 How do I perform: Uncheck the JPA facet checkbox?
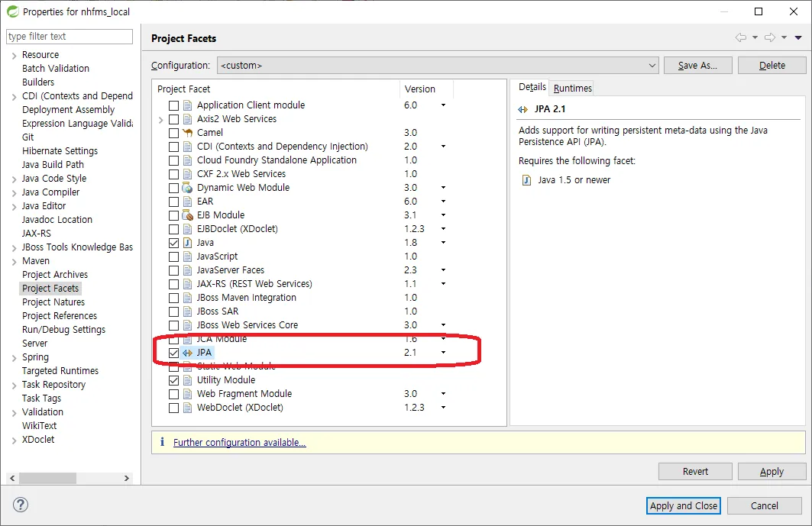(174, 353)
